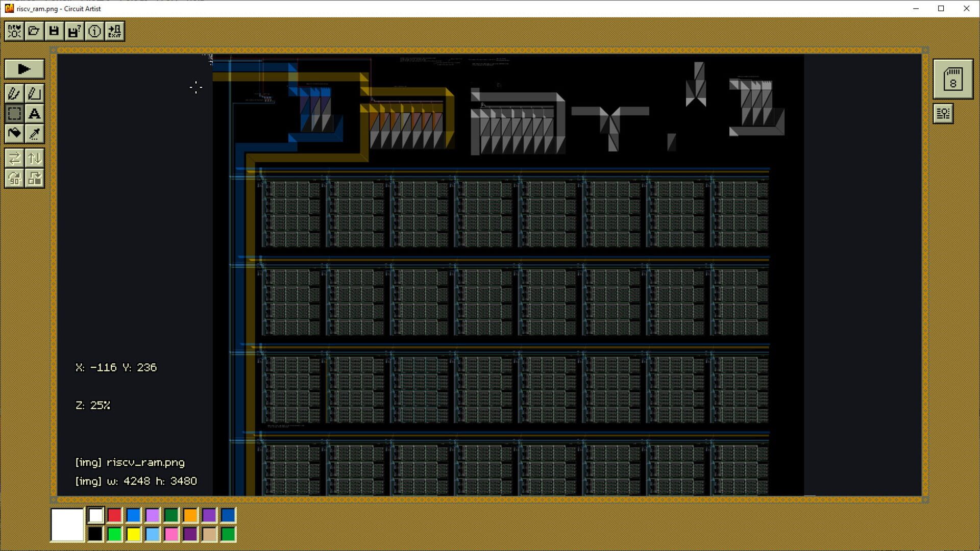Open an existing circuit image
Viewport: 980px width, 551px height.
pos(34,31)
